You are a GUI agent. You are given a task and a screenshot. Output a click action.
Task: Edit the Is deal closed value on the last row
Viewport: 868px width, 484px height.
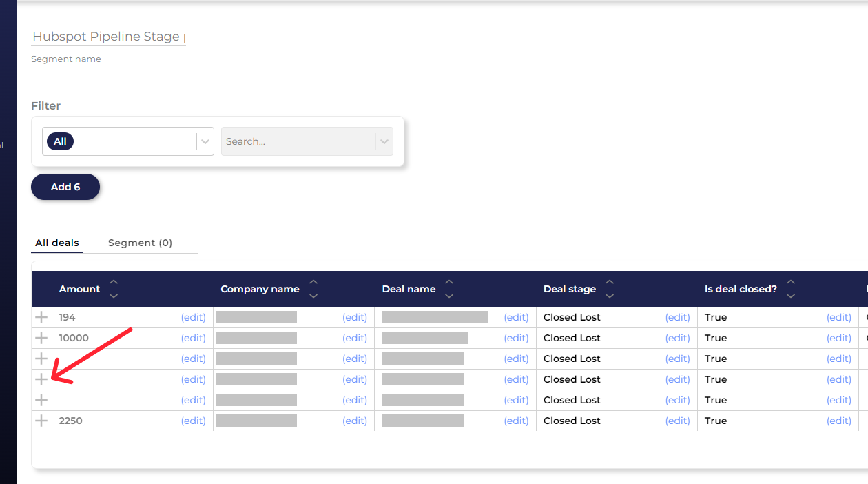838,421
